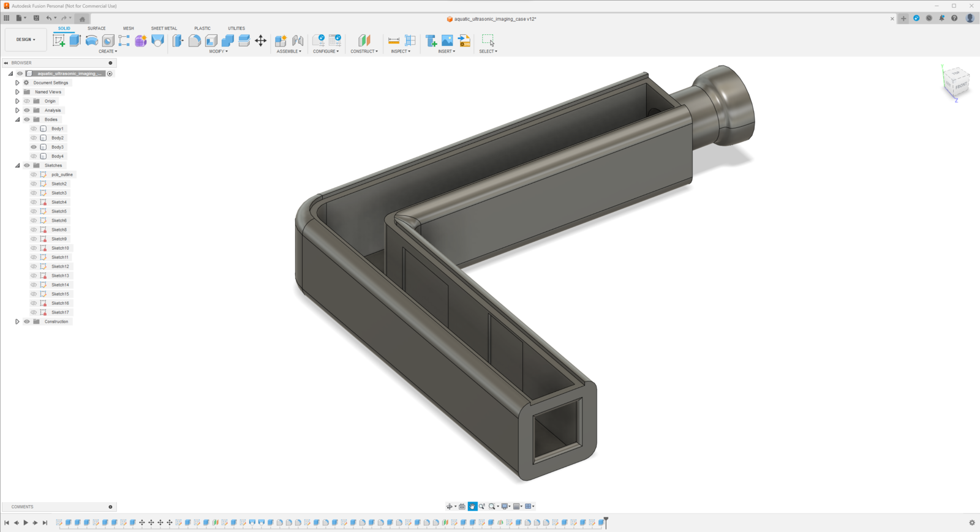980x532 pixels.
Task: Click the timeline end marker
Action: tap(606, 522)
